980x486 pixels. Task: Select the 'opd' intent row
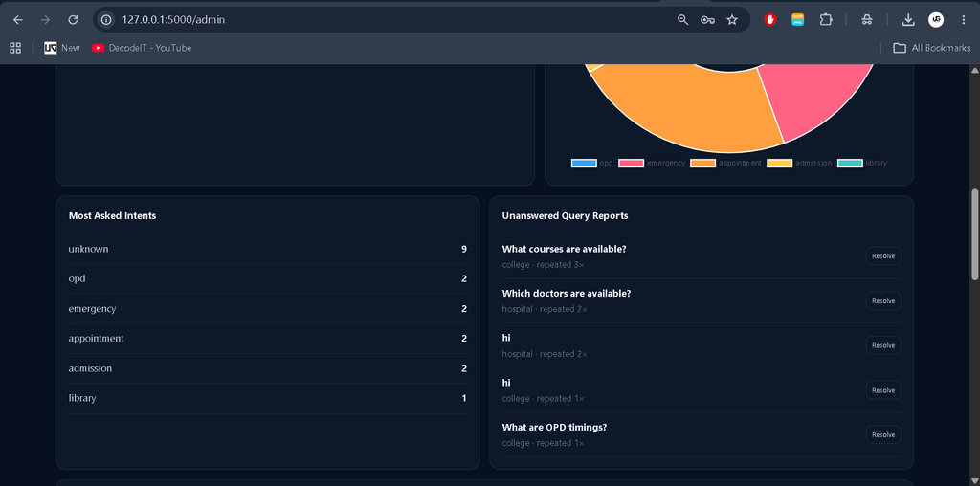point(268,278)
